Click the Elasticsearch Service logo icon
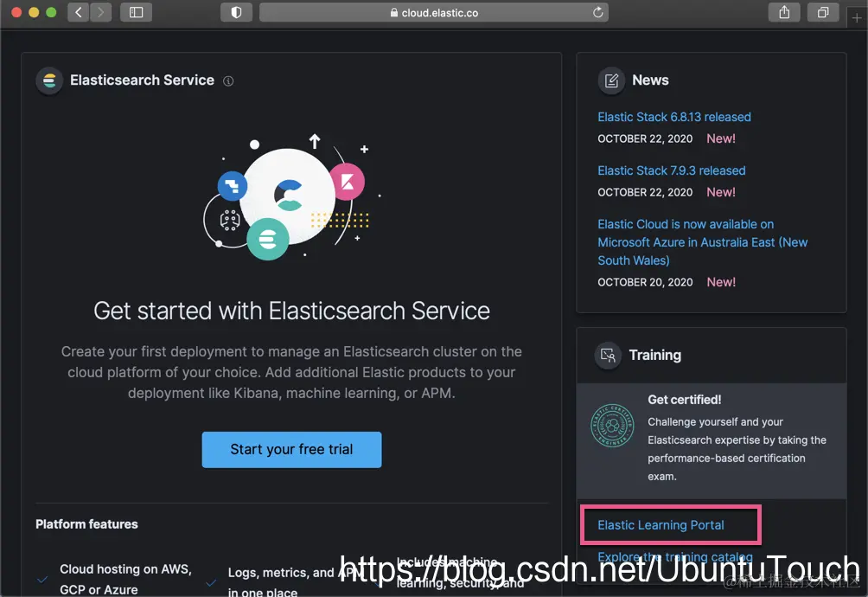The width and height of the screenshot is (868, 597). click(x=49, y=80)
